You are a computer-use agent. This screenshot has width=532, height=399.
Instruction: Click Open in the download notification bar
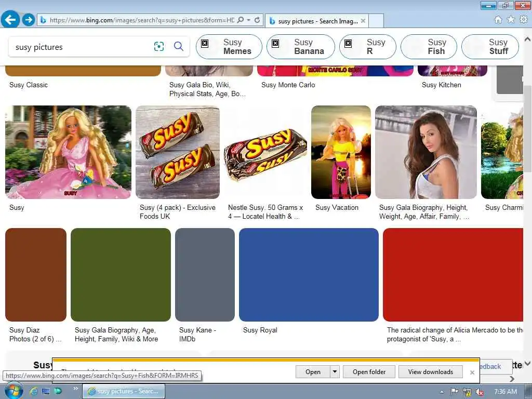point(313,372)
